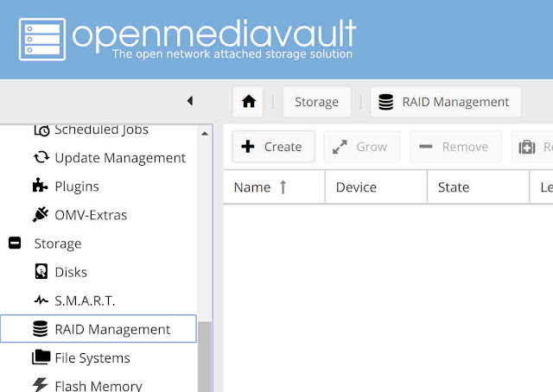Click RAID Management breadcrumb button
The width and height of the screenshot is (553, 392).
[x=446, y=102]
